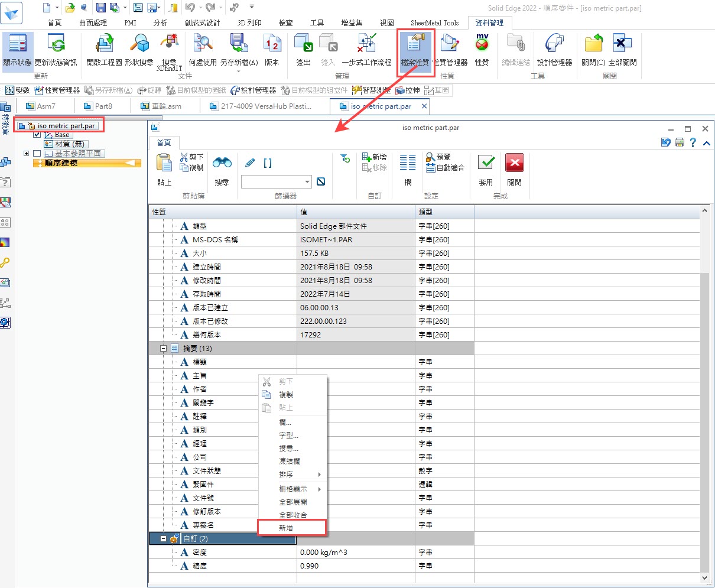Viewport: 715px width, 588px height.
Task: Open the 設計管理器 ribbon tool
Action: pyautogui.click(x=554, y=50)
